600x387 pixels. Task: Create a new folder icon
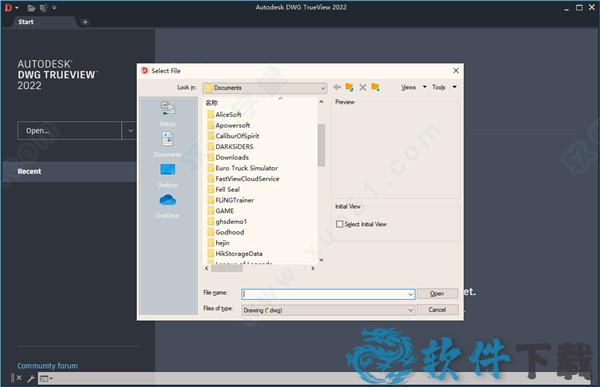[375, 87]
